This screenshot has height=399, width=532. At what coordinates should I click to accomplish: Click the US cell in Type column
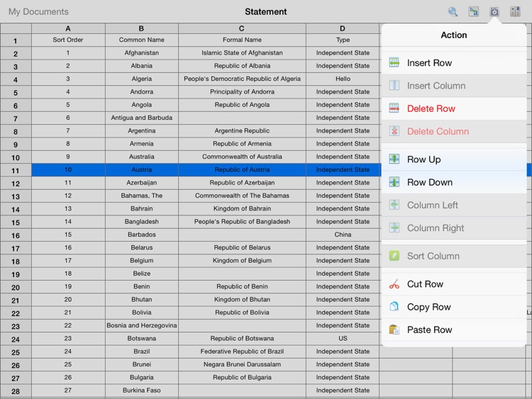pyautogui.click(x=343, y=338)
